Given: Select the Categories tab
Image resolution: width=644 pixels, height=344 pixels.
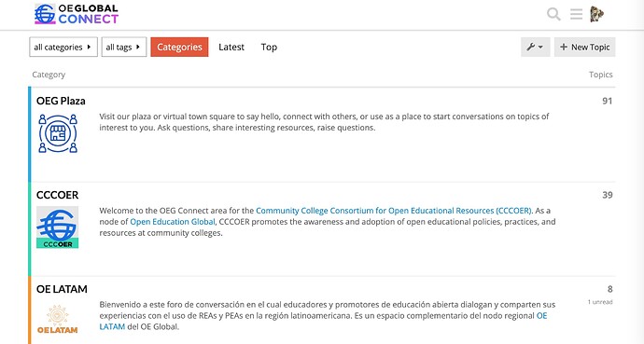Looking at the screenshot, I should pos(179,48).
